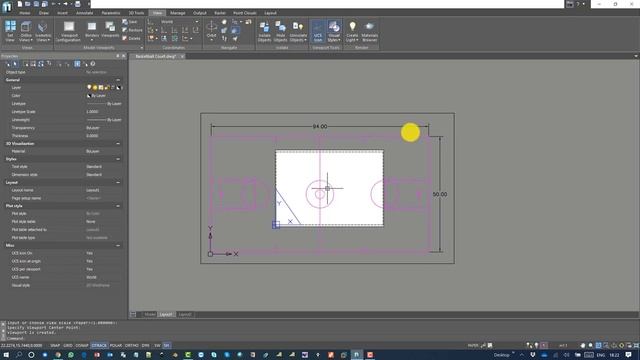Save the current model viewport
The image size is (640, 360).
click(x=130, y=22)
